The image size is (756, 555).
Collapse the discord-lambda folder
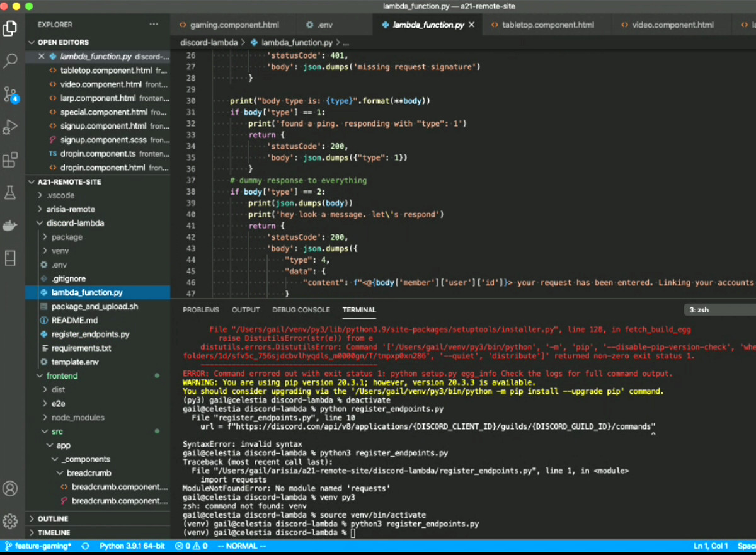75,223
